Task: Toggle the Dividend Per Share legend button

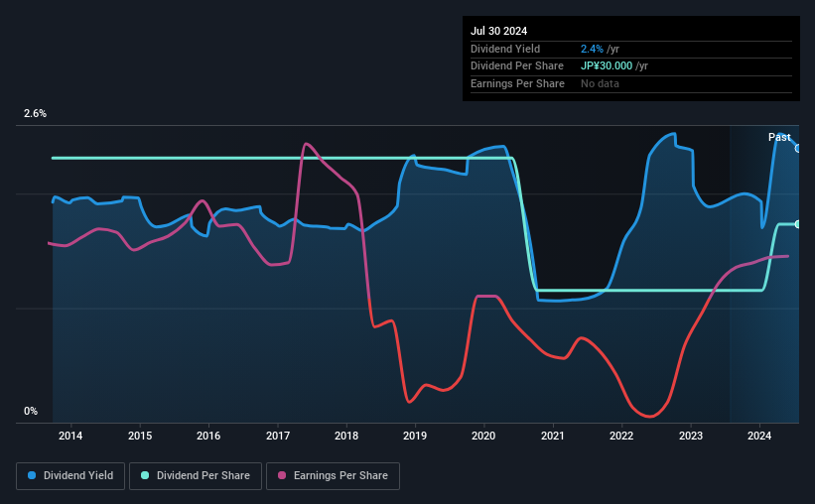Action: (196, 476)
